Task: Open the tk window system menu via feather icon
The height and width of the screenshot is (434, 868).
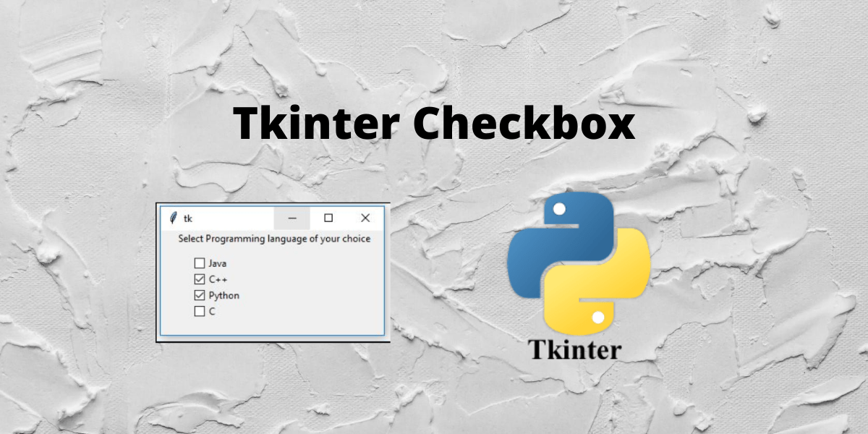Action: click(x=173, y=218)
